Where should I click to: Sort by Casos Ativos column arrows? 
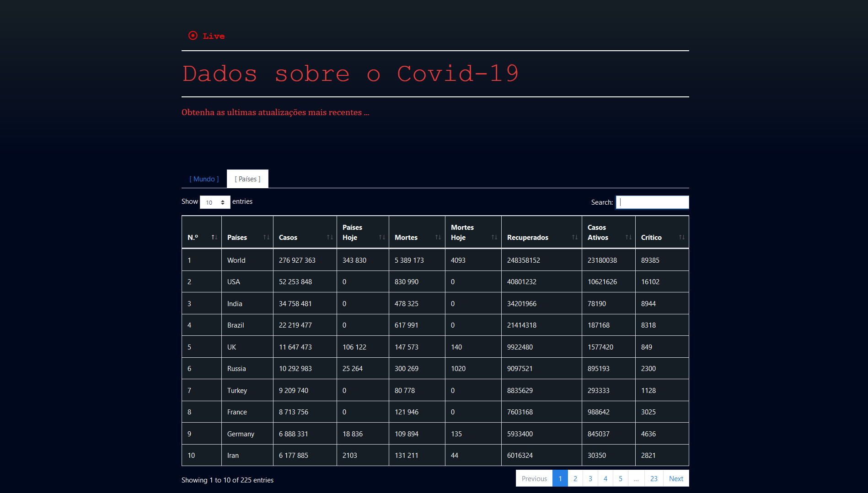pyautogui.click(x=628, y=237)
